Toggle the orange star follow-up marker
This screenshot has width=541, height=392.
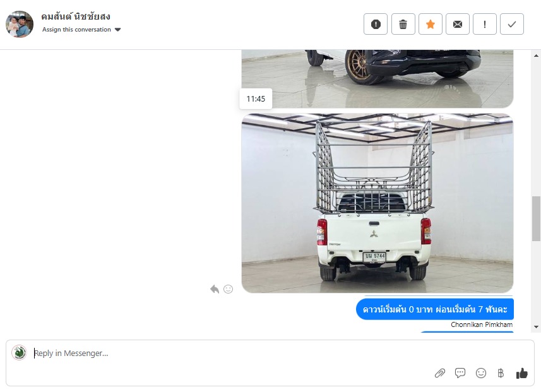pyautogui.click(x=431, y=24)
